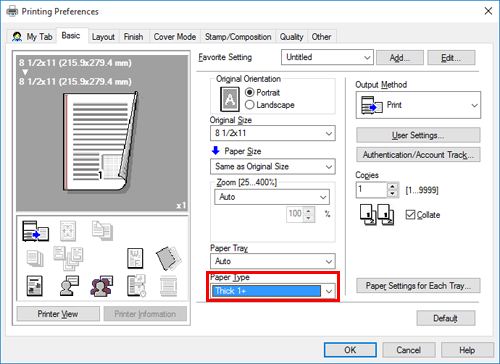Click the single-user authentication icon
Viewport: 500px width, 364px height.
point(69,286)
